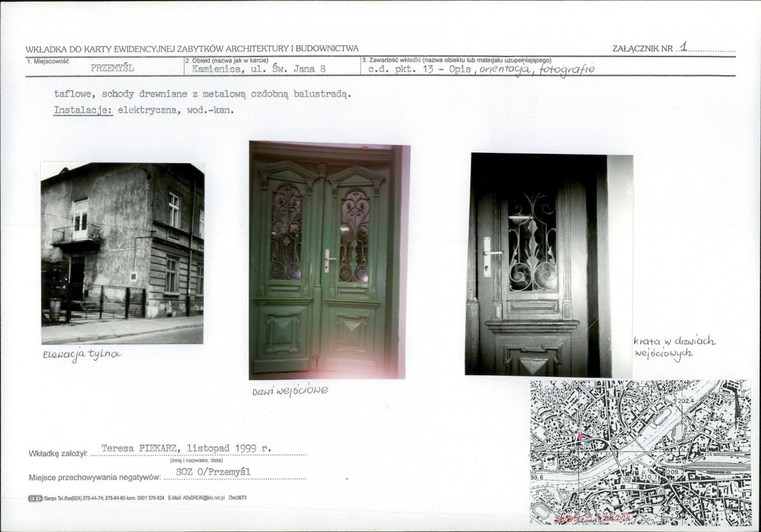Click the attachment number field
761x532 pixels.
706,48
